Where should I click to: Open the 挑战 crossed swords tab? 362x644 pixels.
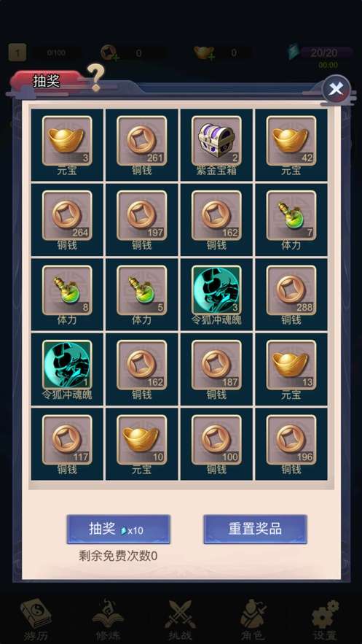pyautogui.click(x=181, y=620)
